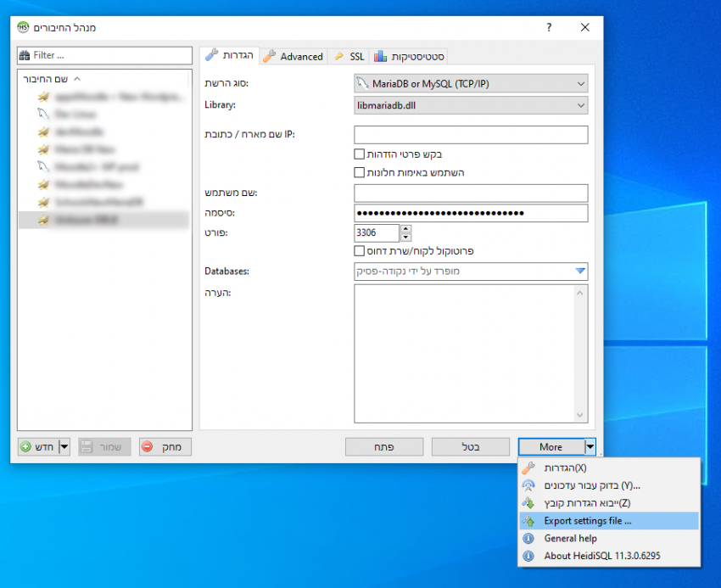Click the info icon beside General help
The image size is (721, 588).
coord(528,538)
